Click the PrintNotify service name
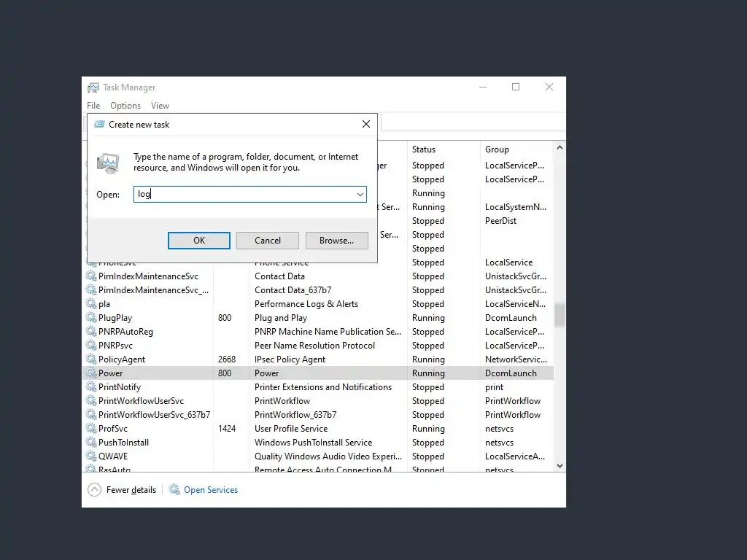Viewport: 747px width, 560px height. tap(120, 386)
